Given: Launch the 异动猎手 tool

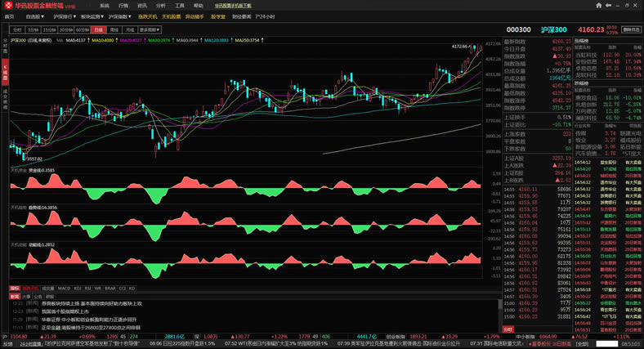Looking at the screenshot, I should [x=195, y=16].
